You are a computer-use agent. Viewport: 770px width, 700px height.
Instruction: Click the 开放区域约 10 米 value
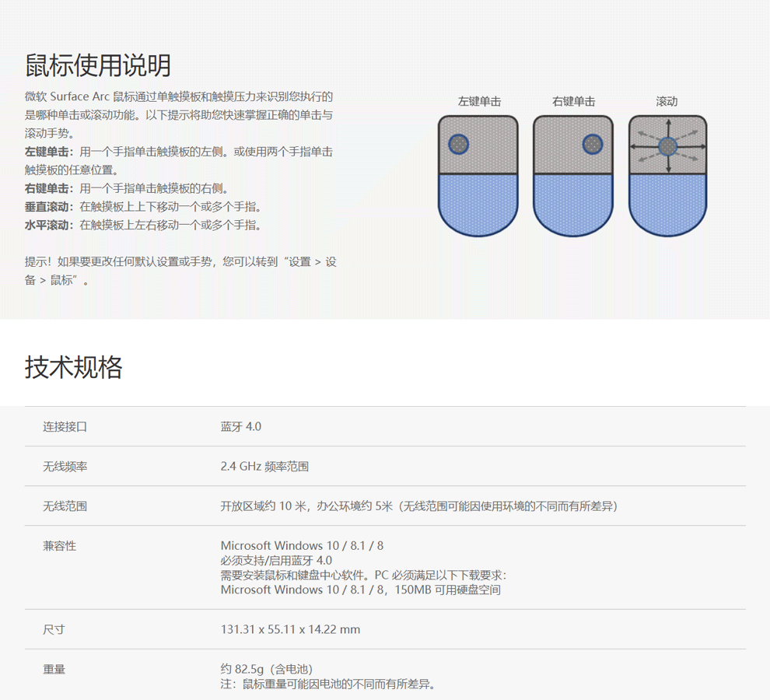pyautogui.click(x=419, y=506)
